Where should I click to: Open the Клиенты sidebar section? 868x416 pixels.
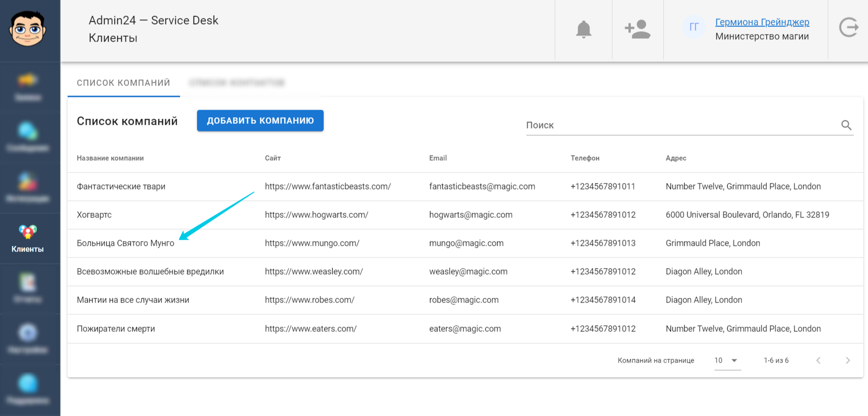tap(28, 238)
